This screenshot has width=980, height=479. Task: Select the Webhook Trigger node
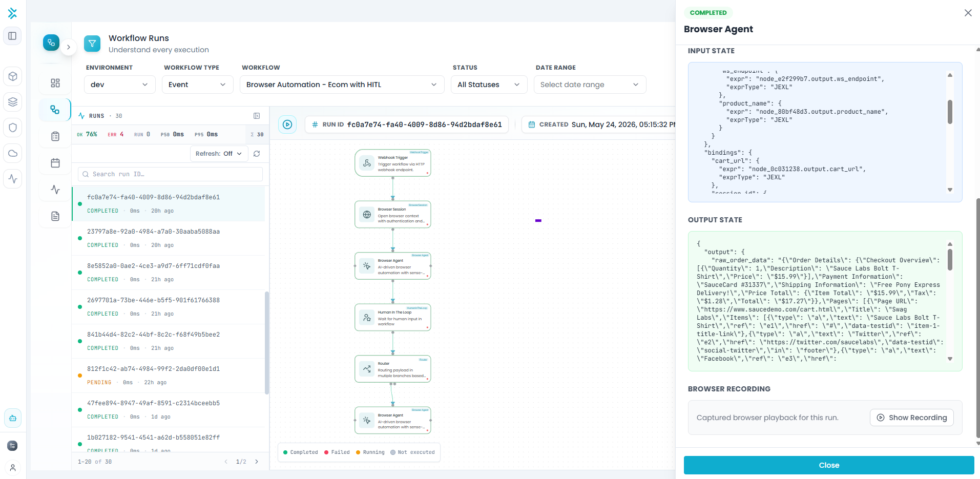click(393, 163)
